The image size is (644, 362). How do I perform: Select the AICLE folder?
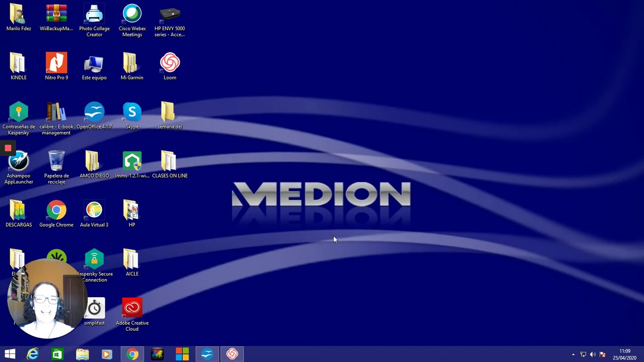(x=132, y=263)
